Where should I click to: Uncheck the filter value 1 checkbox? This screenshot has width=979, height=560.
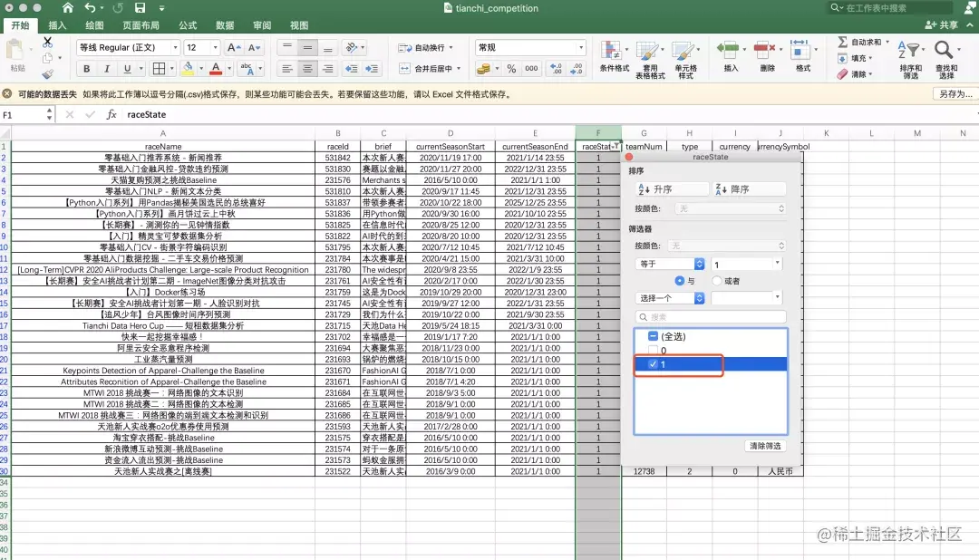click(x=653, y=364)
